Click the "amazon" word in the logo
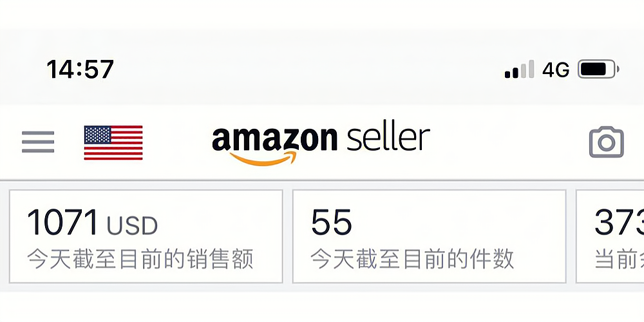The width and height of the screenshot is (644, 322). coord(274,138)
